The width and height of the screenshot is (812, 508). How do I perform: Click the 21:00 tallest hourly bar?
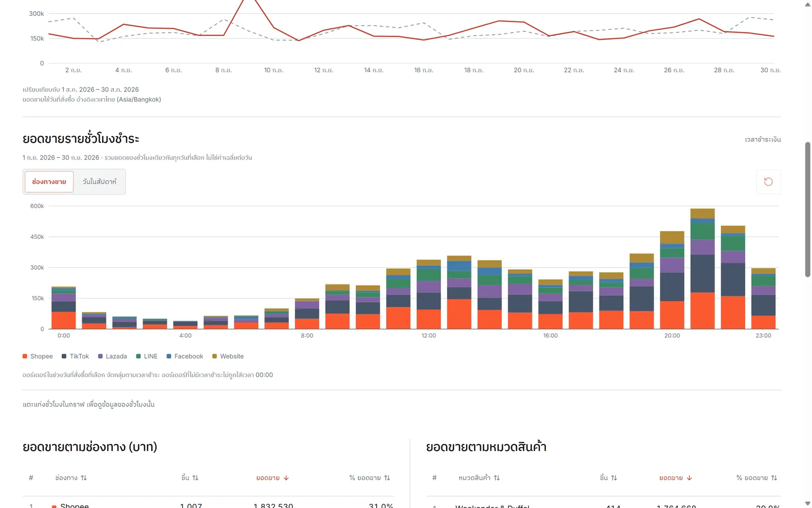(702, 269)
